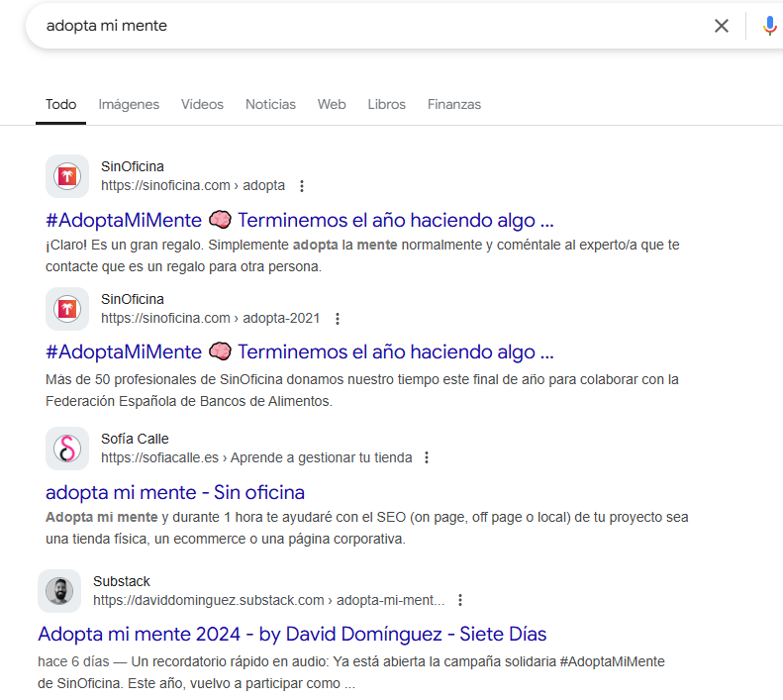
Task: Click the search box containing 'adopta mi mente'
Action: [366, 26]
